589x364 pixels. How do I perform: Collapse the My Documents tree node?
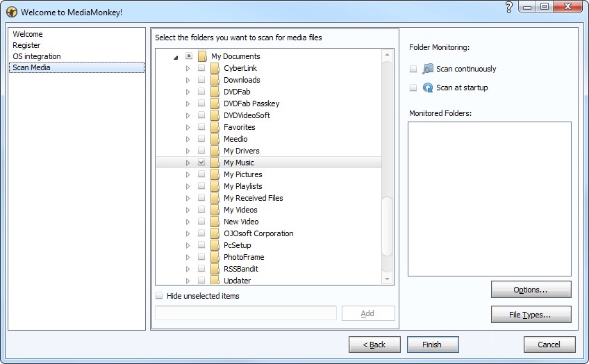176,58
